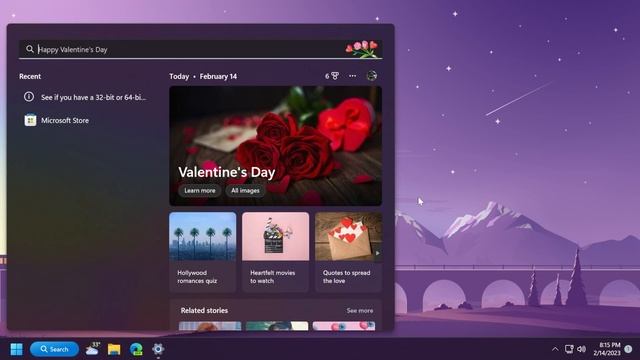Viewport: 640px width, 360px height.
Task: Click the network icon in system tray
Action: click(569, 349)
